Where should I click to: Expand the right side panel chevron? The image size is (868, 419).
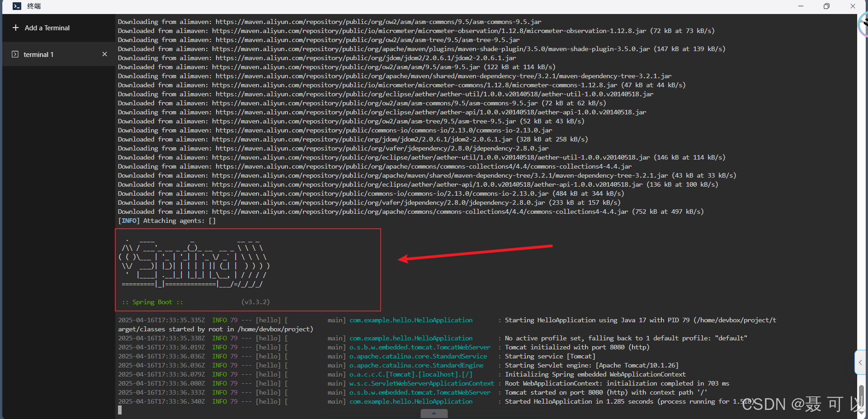tap(860, 362)
